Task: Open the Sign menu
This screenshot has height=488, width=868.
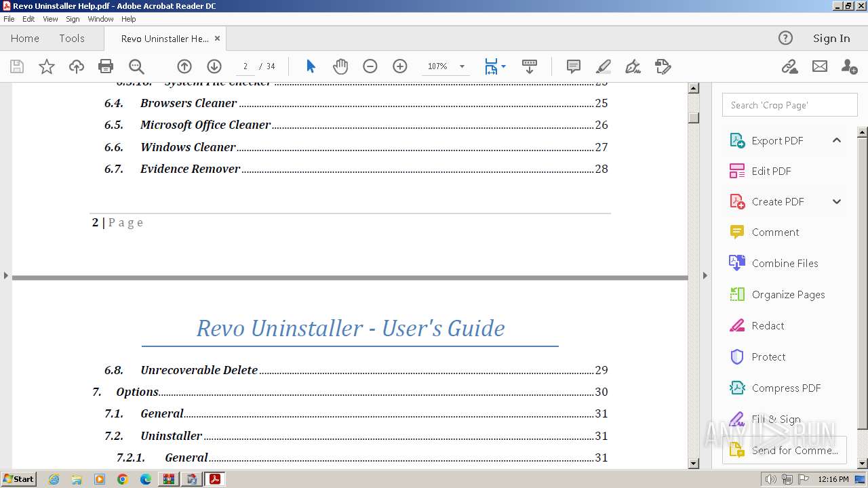Action: tap(73, 19)
